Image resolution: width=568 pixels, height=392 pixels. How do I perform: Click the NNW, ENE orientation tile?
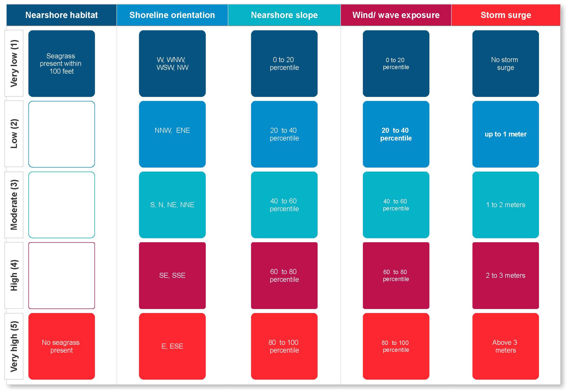pyautogui.click(x=172, y=134)
